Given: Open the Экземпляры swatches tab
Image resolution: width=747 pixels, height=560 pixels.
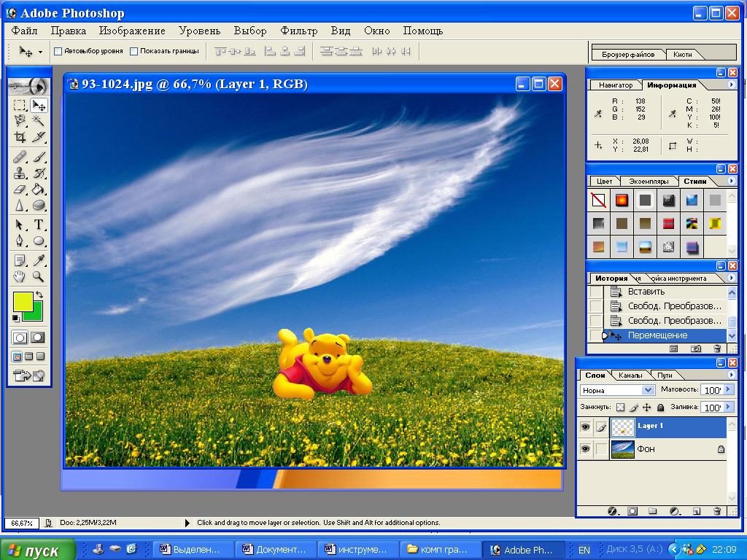Looking at the screenshot, I should tap(649, 182).
